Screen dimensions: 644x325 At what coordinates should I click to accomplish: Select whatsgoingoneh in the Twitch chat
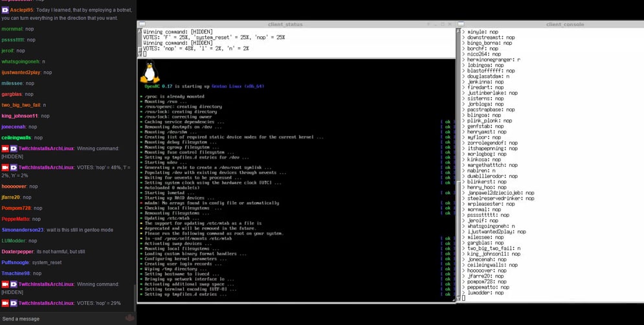pos(21,62)
